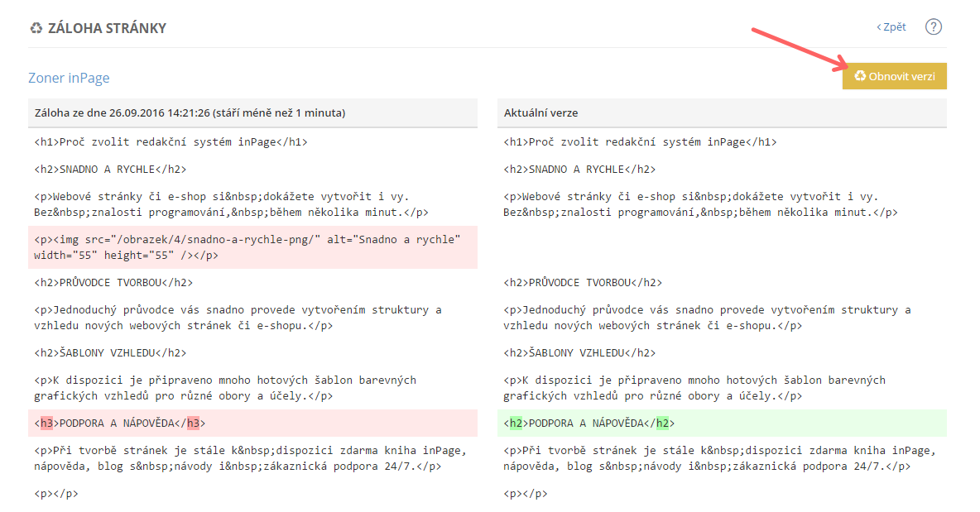Select SNADNO A RYCHLE heading in backup column
Screen dimensions: 980x512
(x=110, y=170)
